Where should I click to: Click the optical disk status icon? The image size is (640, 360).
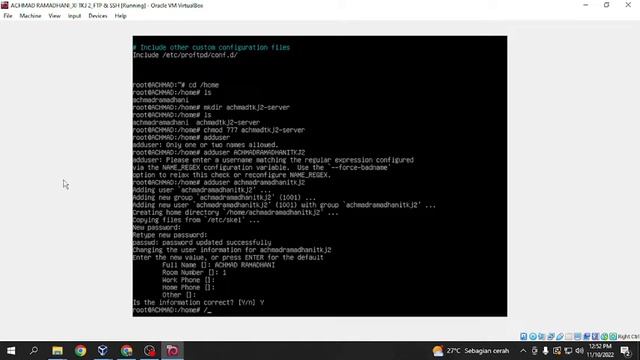[533, 336]
